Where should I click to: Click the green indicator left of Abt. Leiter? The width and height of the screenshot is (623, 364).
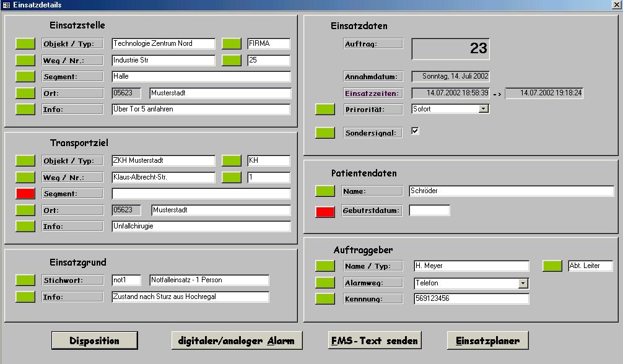[x=552, y=266]
